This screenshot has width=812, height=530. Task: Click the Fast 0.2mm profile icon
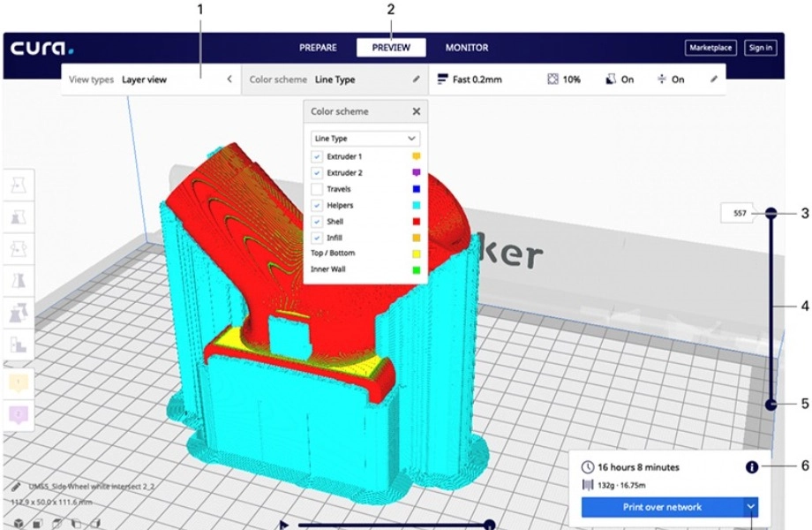443,79
